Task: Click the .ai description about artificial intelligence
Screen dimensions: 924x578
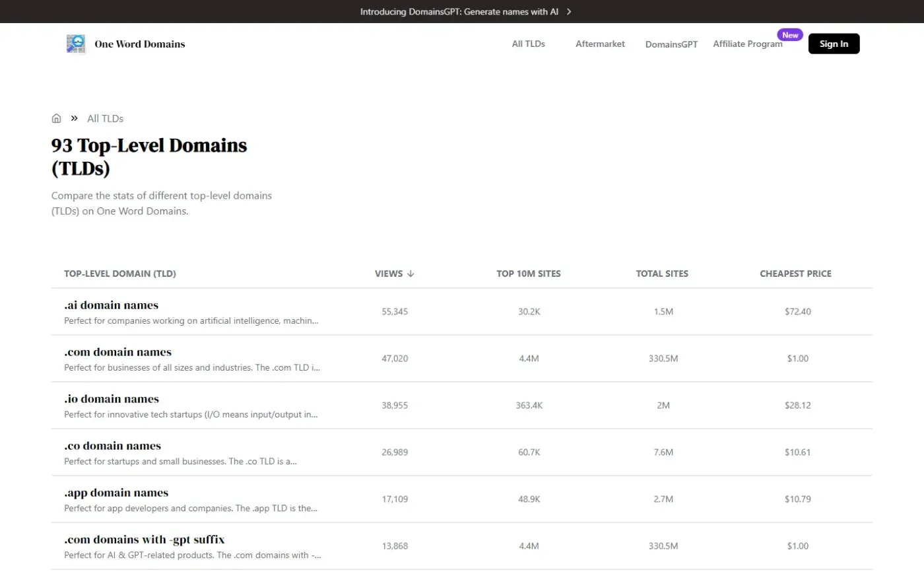Action: pos(191,321)
